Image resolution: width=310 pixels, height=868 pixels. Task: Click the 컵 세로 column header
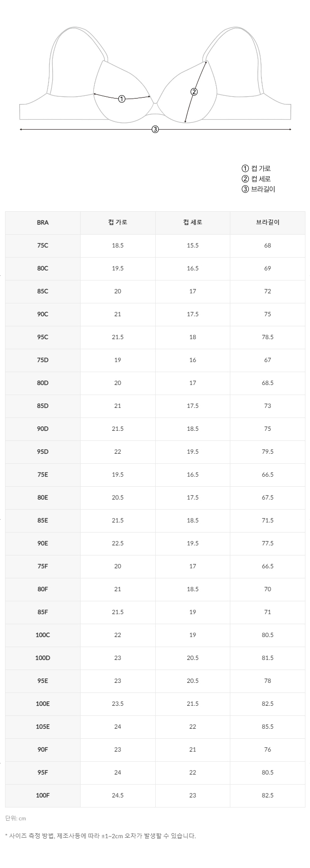pos(193,223)
